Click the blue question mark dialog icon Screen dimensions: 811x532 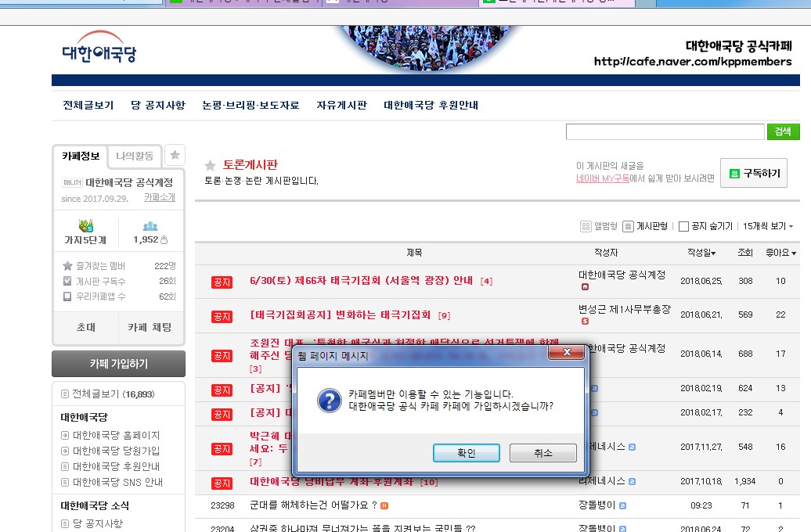tap(328, 401)
